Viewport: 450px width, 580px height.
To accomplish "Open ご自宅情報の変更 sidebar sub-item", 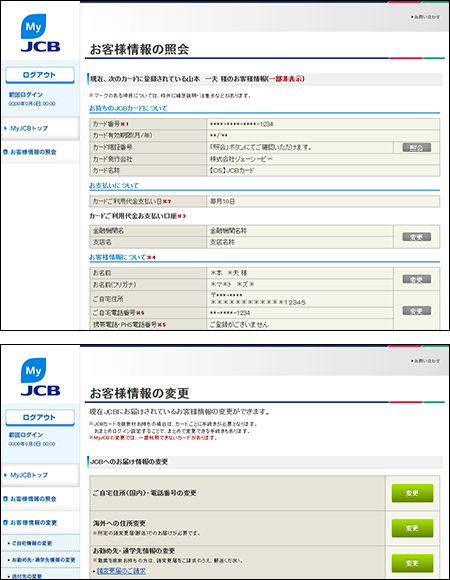I will [x=31, y=543].
